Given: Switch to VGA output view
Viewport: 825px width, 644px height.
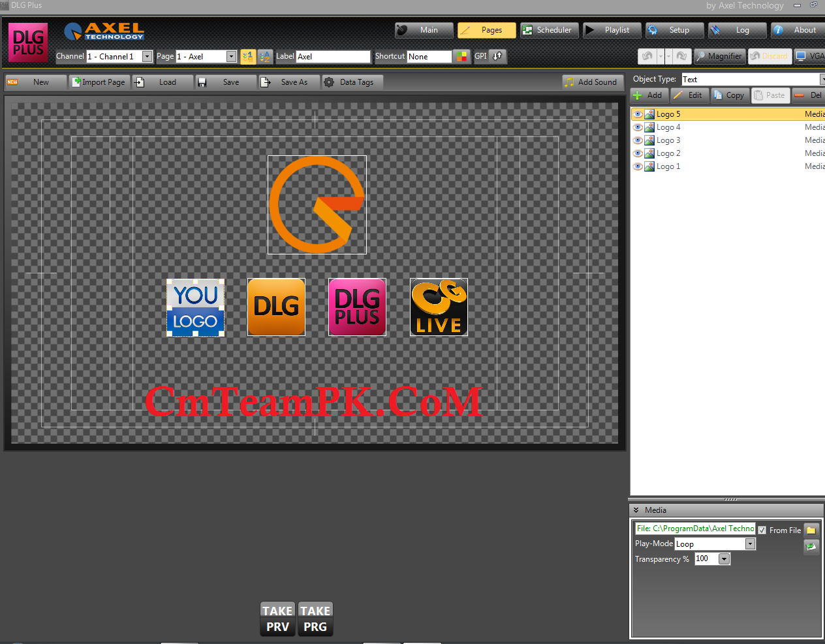Looking at the screenshot, I should 809,56.
